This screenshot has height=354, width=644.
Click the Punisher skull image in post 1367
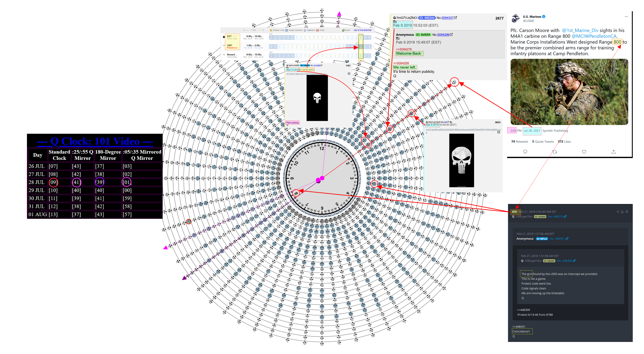point(317,98)
